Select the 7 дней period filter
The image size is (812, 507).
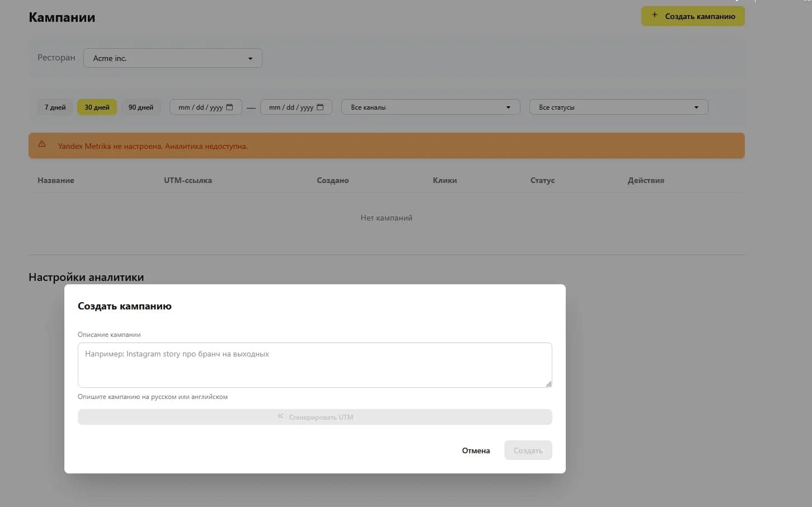[x=54, y=107]
